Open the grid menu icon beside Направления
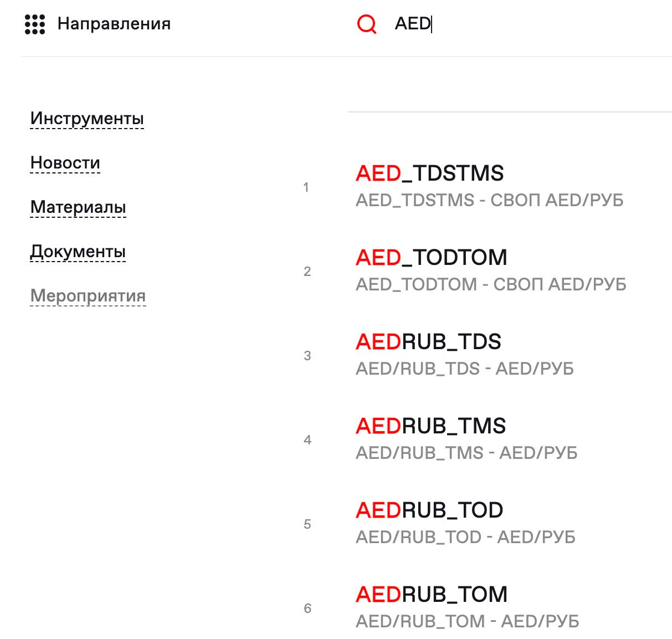The height and width of the screenshot is (639, 672). [34, 23]
